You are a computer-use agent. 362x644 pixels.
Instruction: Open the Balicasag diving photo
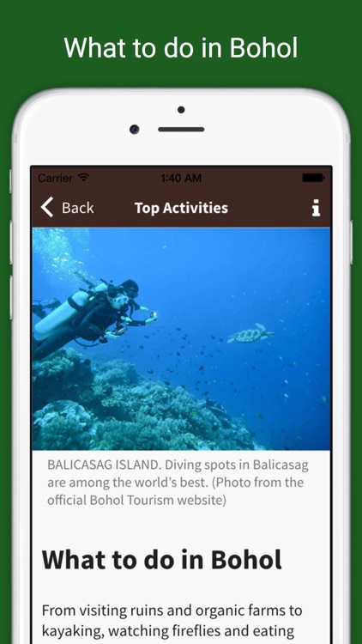coord(181,339)
